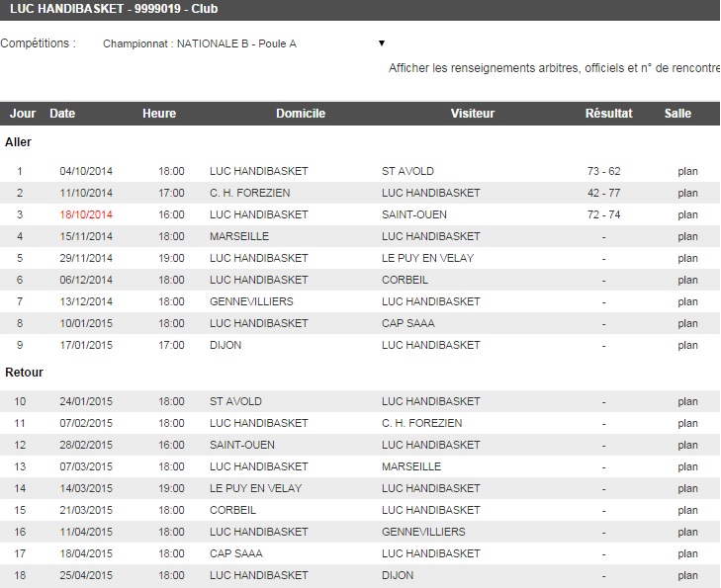Click home team CAP SAAA in round 17
Viewport: 721px width, 588px height.
pos(236,553)
